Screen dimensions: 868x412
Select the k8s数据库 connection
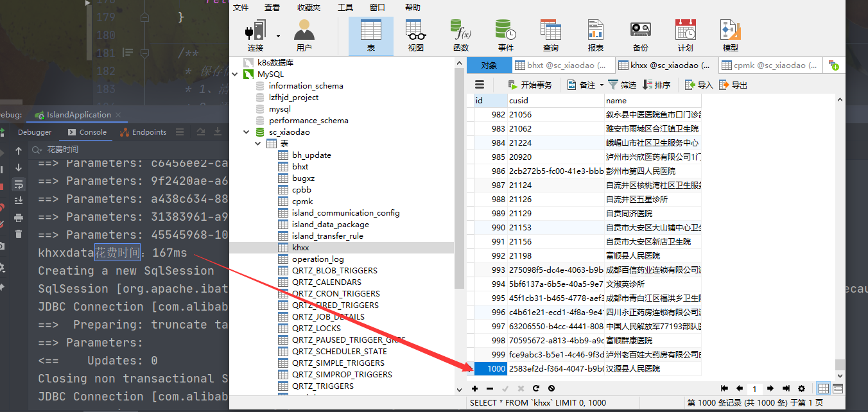pyautogui.click(x=275, y=63)
